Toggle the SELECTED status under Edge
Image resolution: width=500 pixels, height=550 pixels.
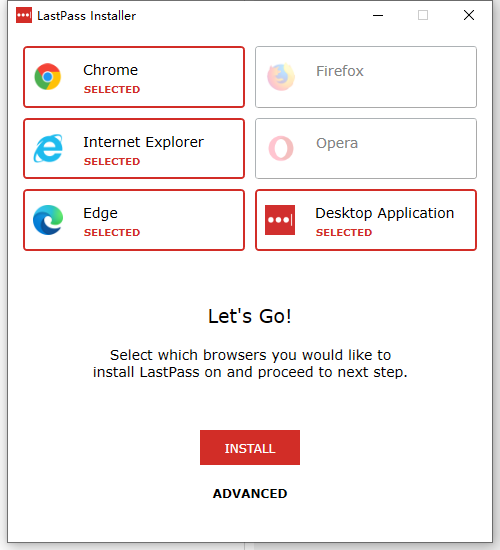[112, 232]
